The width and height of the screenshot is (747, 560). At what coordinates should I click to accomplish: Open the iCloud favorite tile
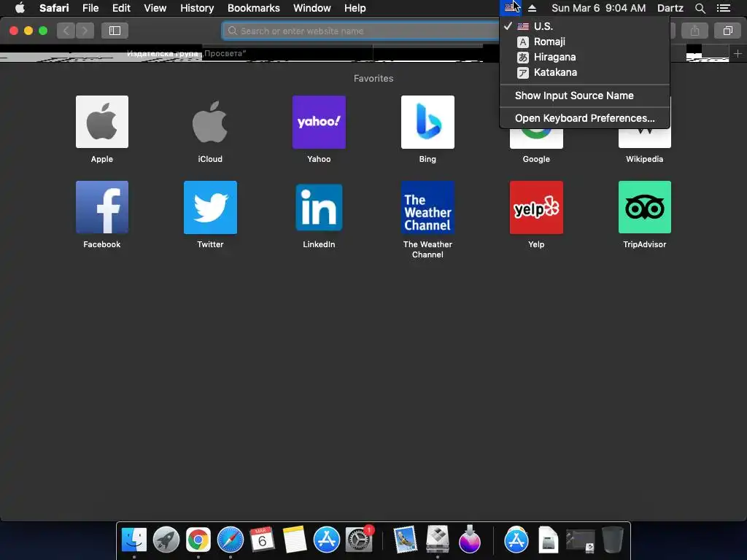pyautogui.click(x=210, y=122)
